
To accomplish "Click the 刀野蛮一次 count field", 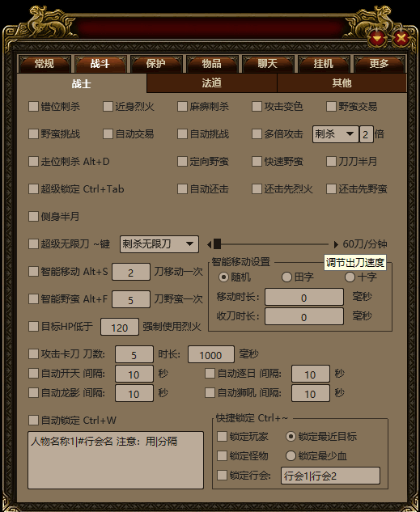I will [131, 299].
